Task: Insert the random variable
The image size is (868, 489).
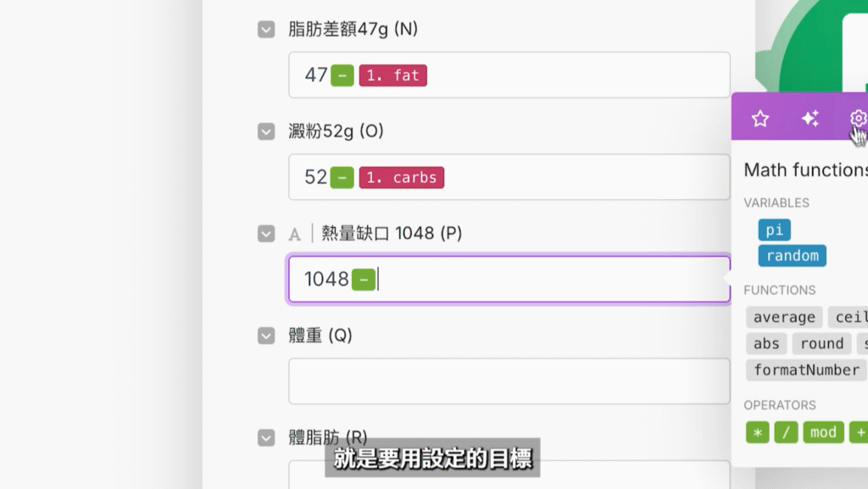Action: click(x=792, y=255)
